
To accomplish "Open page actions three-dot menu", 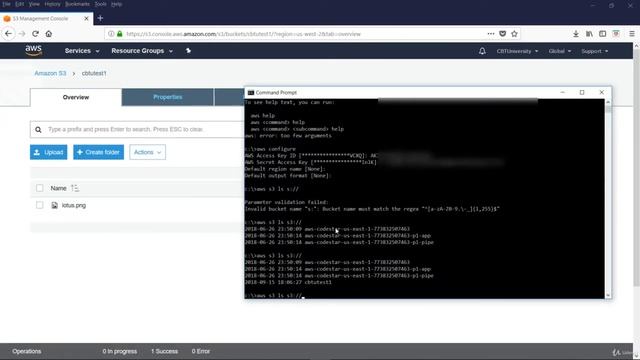I will pos(491,34).
